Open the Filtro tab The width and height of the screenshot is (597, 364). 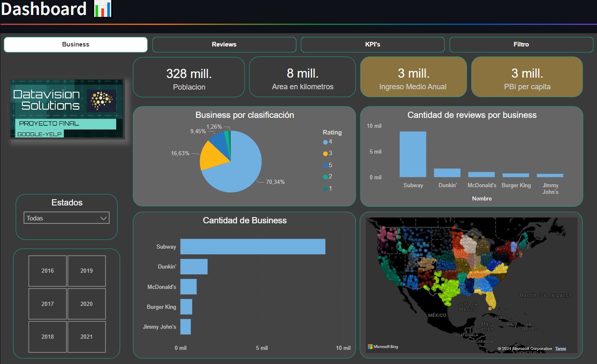tap(521, 44)
